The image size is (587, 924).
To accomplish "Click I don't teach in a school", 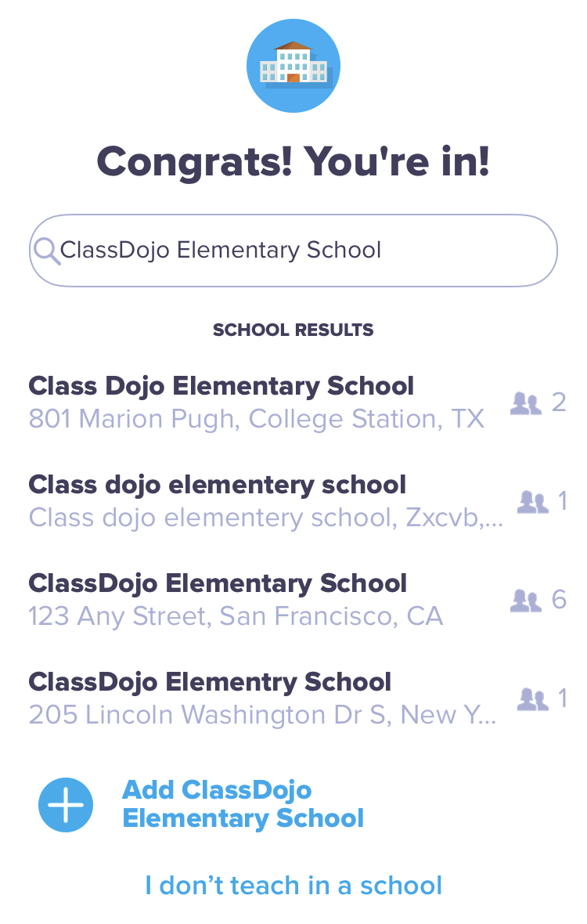I will click(x=293, y=885).
